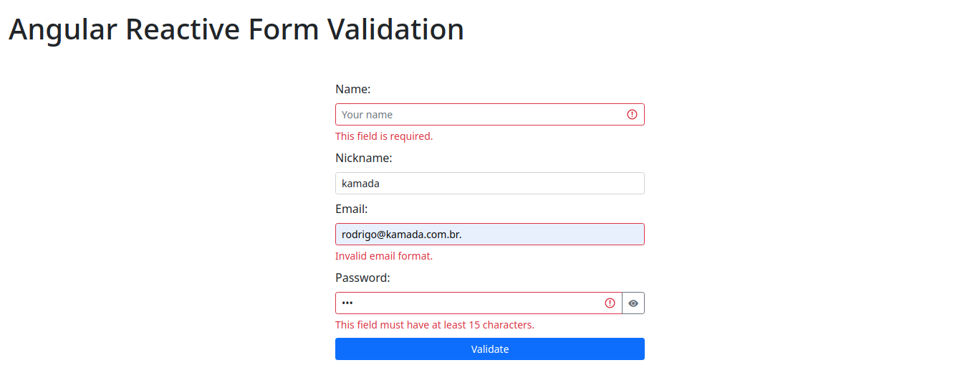980x383 pixels.
Task: Click the masked dots in Password
Action: [x=347, y=303]
